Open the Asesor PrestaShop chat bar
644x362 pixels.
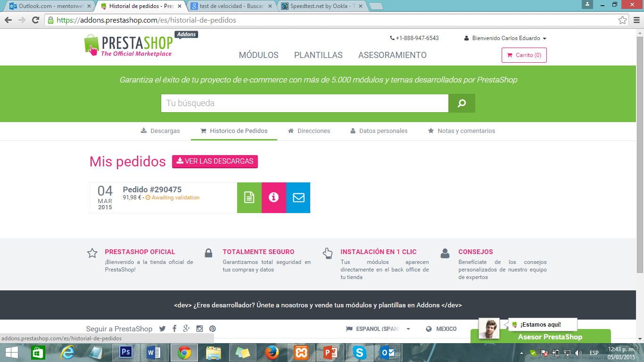click(x=541, y=337)
